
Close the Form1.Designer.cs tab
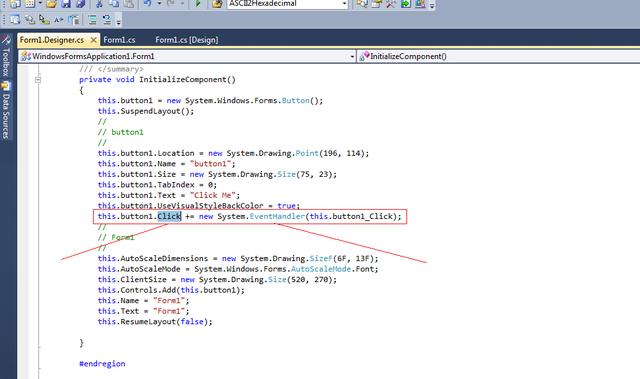click(93, 40)
